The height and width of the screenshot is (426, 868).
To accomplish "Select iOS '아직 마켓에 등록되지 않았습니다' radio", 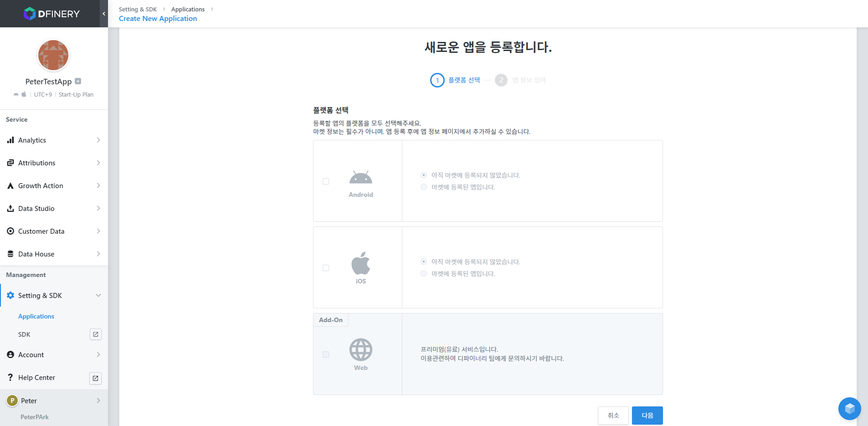I will (424, 262).
